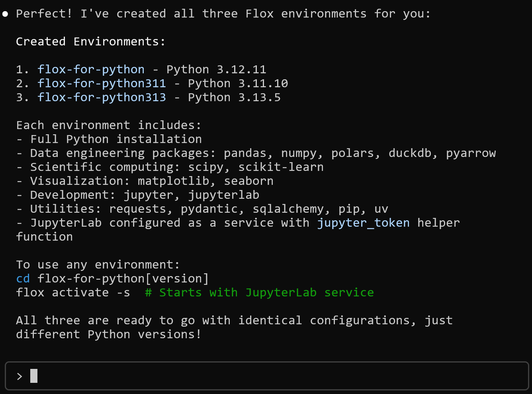Click the "Python 3.13.5" version text
Image resolution: width=532 pixels, height=394 pixels.
234,97
